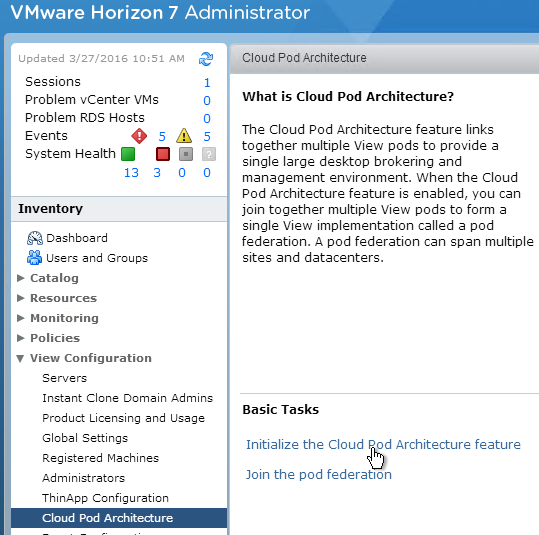
Task: Expand the Resources tree node
Action: click(x=21, y=298)
